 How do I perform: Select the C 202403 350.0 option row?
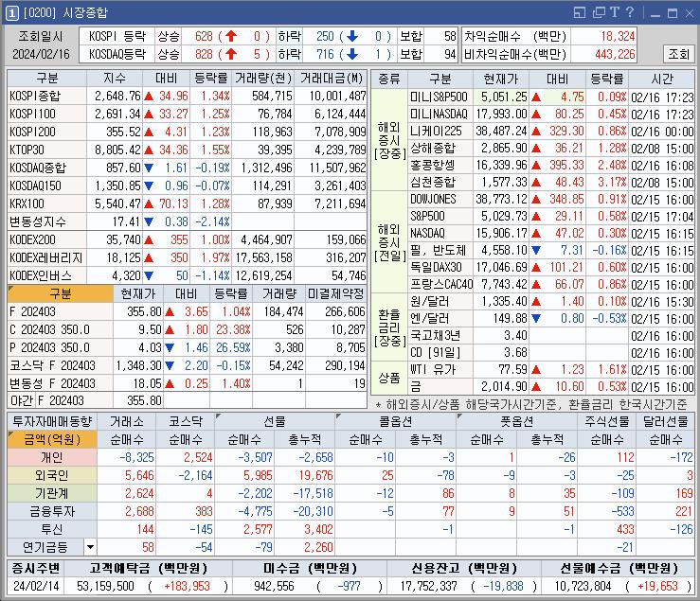(187, 329)
